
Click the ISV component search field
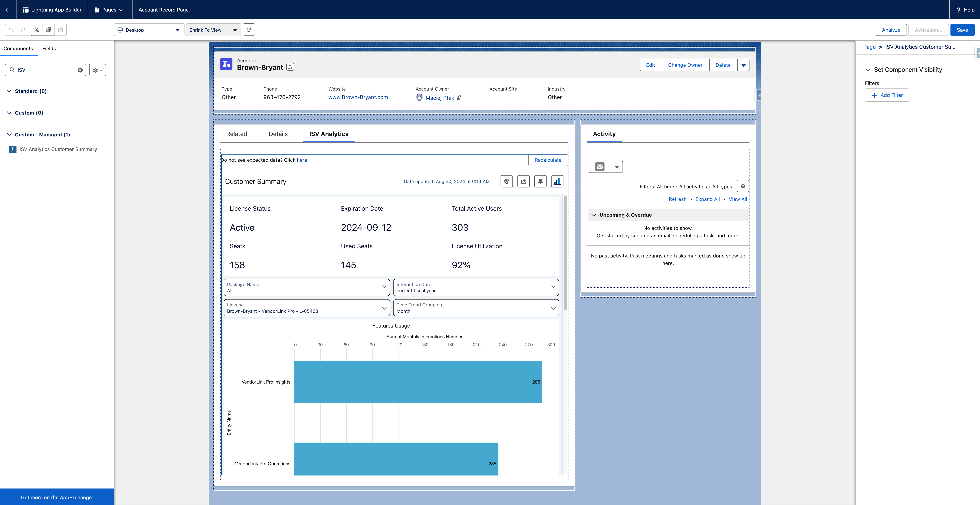(x=46, y=70)
